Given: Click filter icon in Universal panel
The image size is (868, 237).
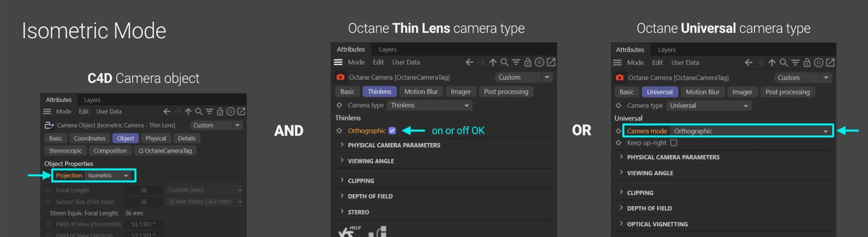Looking at the screenshot, I should tap(795, 63).
